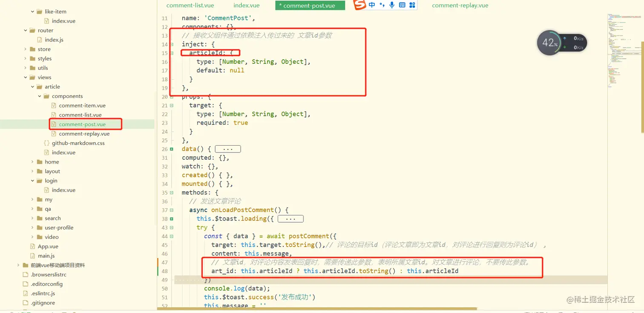Click the .eslintrc.js file icon
Image resolution: width=644 pixels, height=313 pixels.
click(x=26, y=293)
